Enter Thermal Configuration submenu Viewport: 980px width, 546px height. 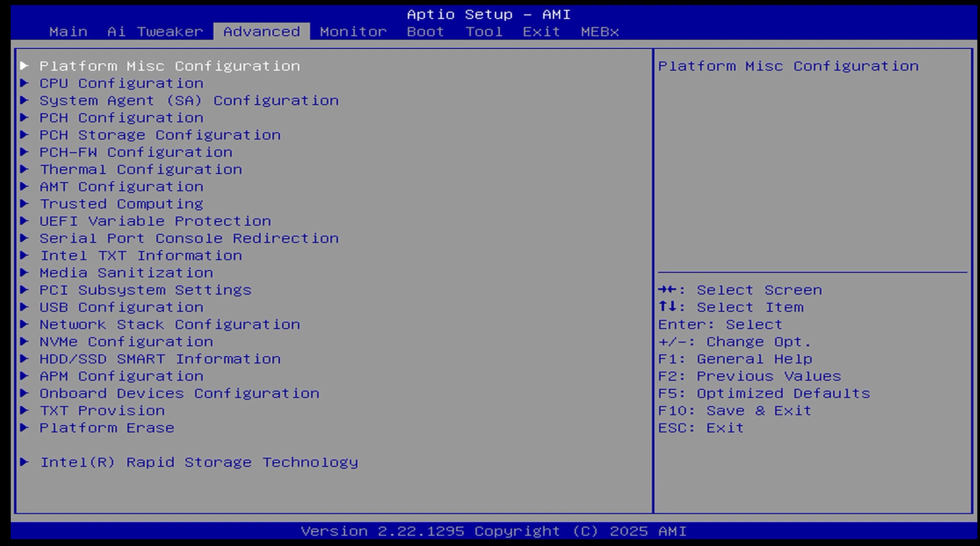(x=141, y=170)
